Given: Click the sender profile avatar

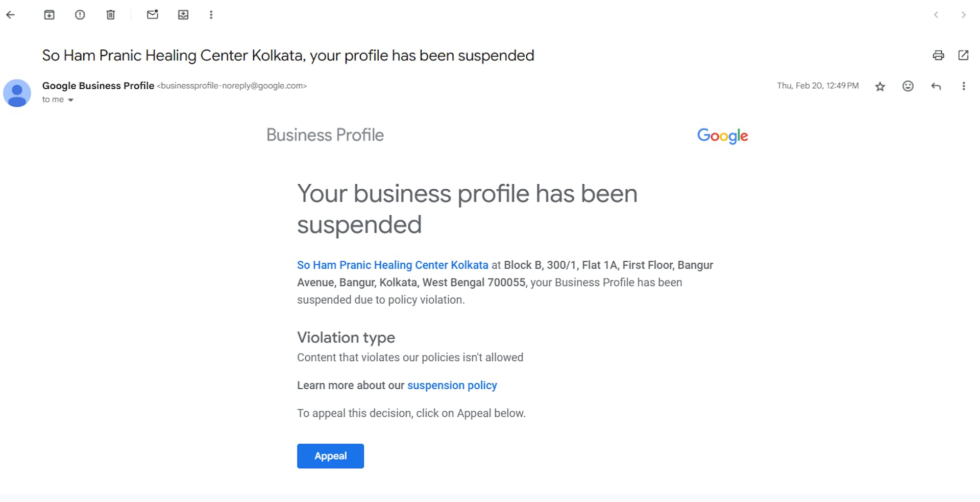Looking at the screenshot, I should (x=17, y=93).
